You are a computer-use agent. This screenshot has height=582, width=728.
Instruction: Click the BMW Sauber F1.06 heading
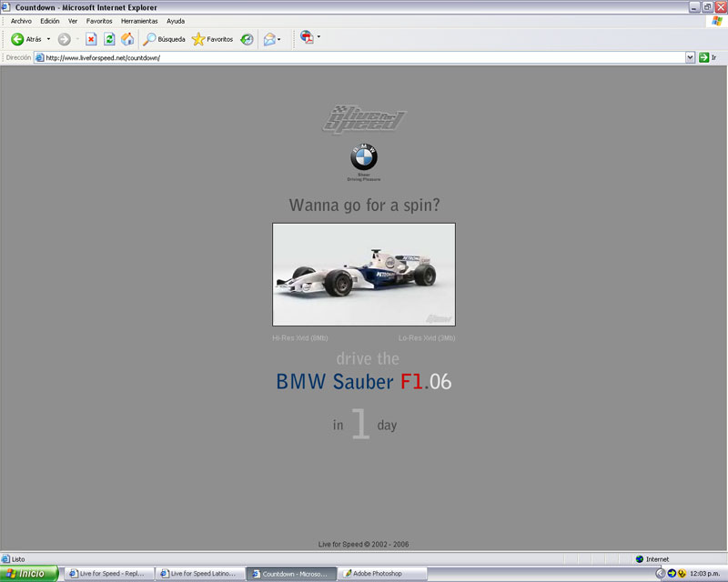pos(363,382)
